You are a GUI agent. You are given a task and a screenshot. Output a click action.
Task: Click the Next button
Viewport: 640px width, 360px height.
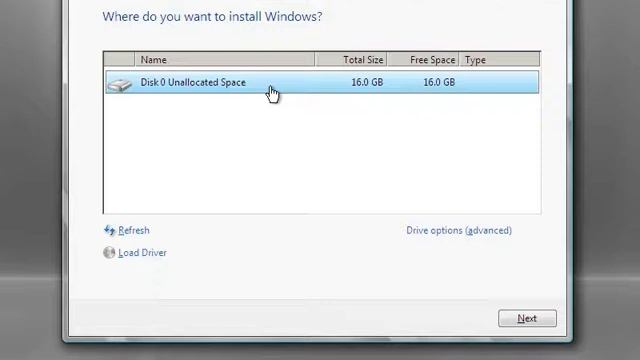527,318
